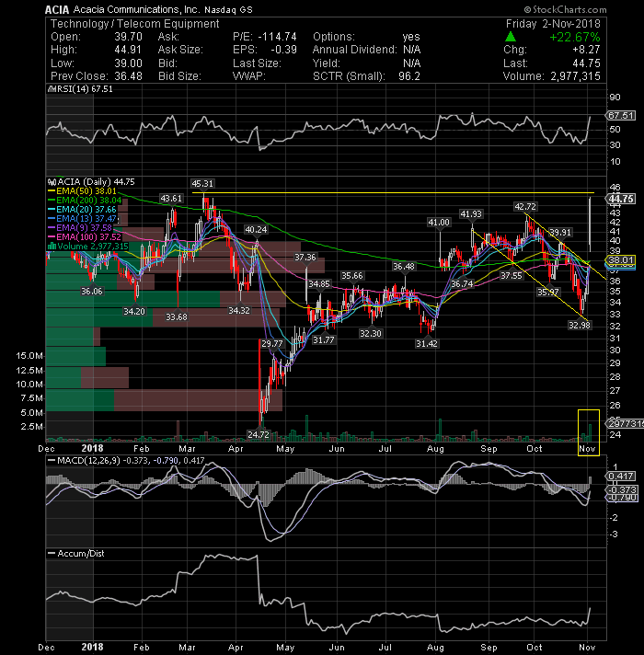Viewport: 644px width, 655px height.
Task: Click the 41.93 price label
Action: [x=471, y=213]
